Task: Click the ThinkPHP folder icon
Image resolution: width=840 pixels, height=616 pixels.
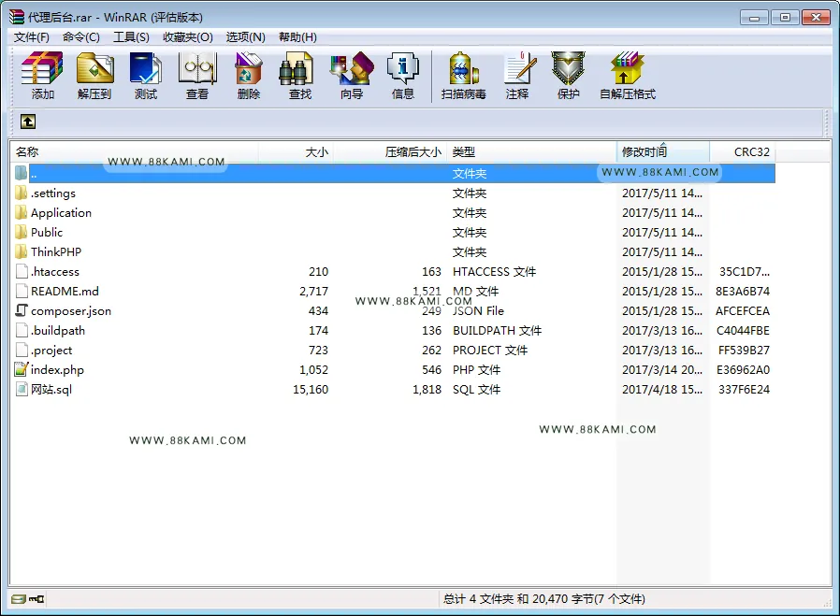Action: pyautogui.click(x=21, y=251)
